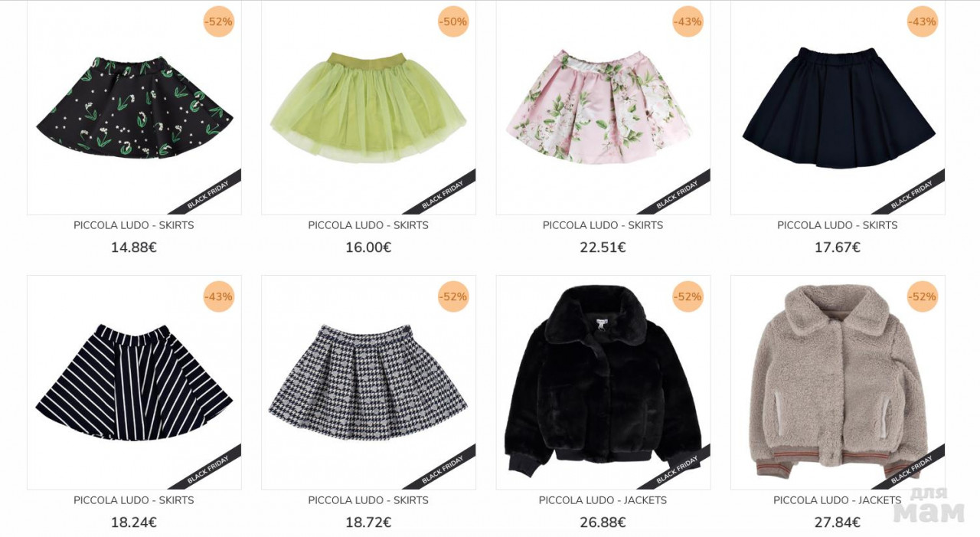Screen dimensions: 980x537
Task: View the beige teddy jacket image
Action: 838,382
